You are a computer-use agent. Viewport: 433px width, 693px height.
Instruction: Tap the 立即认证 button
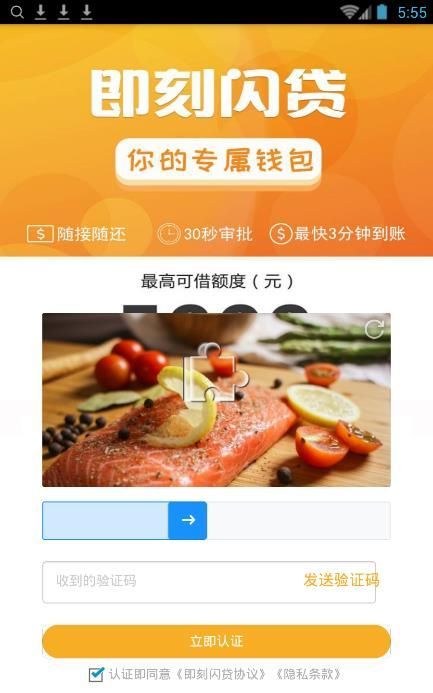216,641
